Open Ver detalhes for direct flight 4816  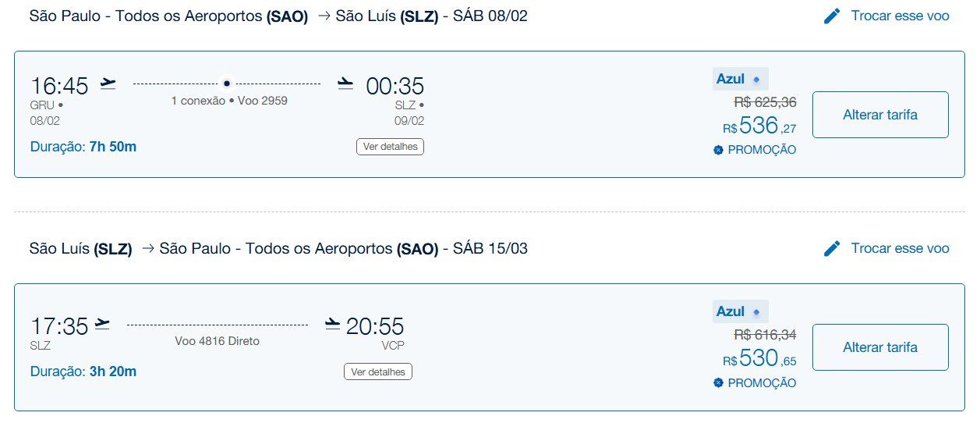click(x=378, y=371)
